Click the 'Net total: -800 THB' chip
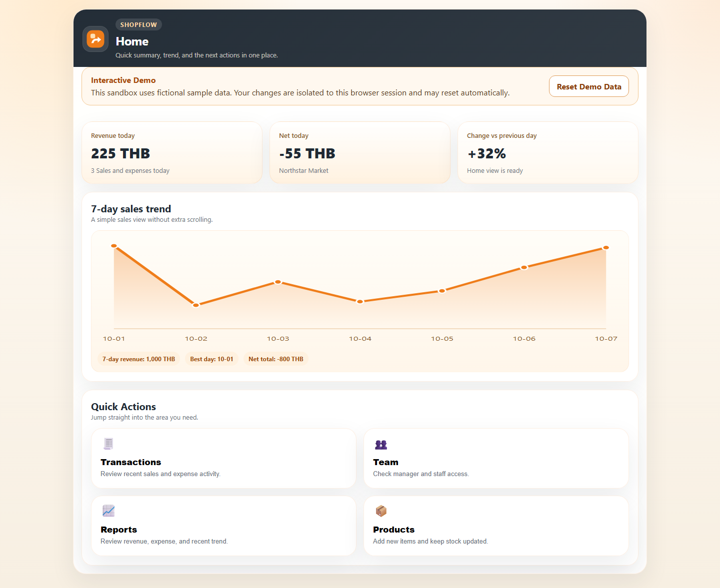 click(276, 359)
